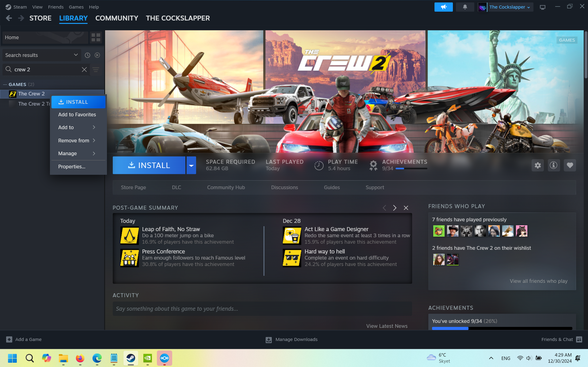This screenshot has height=367, width=588.
Task: Click the page vertical scrollbar
Action: pos(586,55)
